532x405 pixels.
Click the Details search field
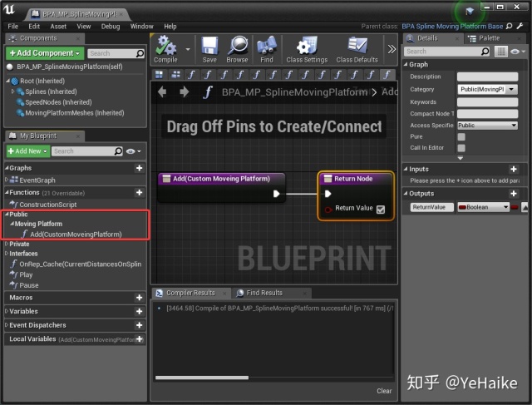pyautogui.click(x=447, y=52)
